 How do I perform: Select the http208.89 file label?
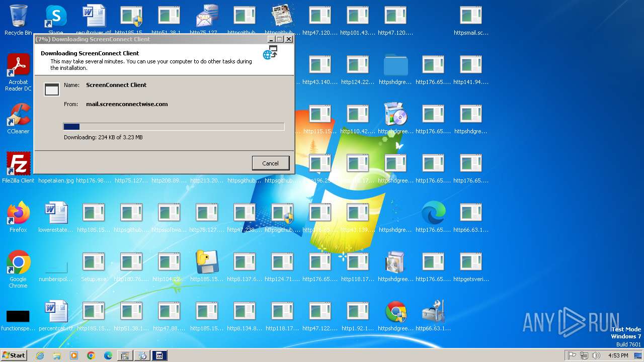(169, 180)
